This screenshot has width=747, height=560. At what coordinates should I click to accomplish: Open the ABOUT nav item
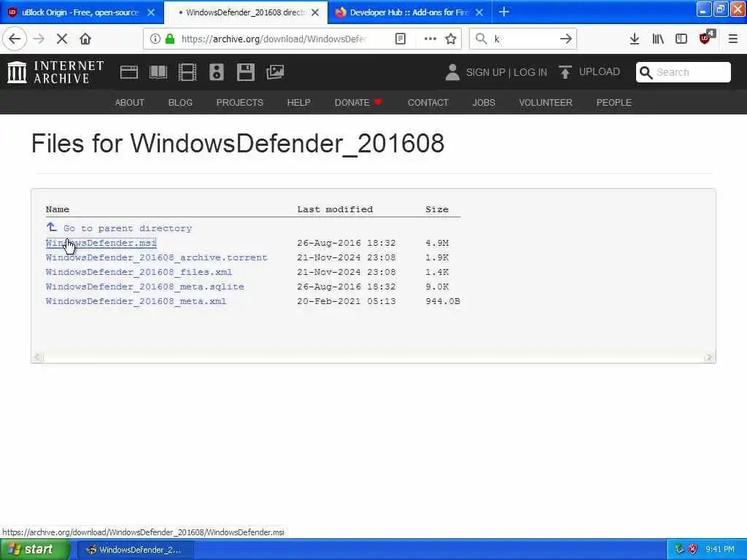(x=130, y=103)
